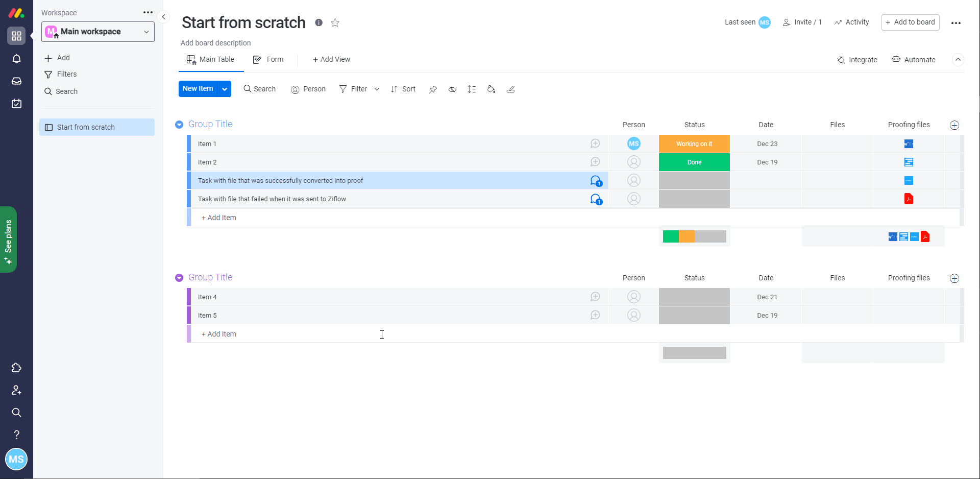Star the board as favorite
Screen dimensions: 980x479
click(x=335, y=22)
